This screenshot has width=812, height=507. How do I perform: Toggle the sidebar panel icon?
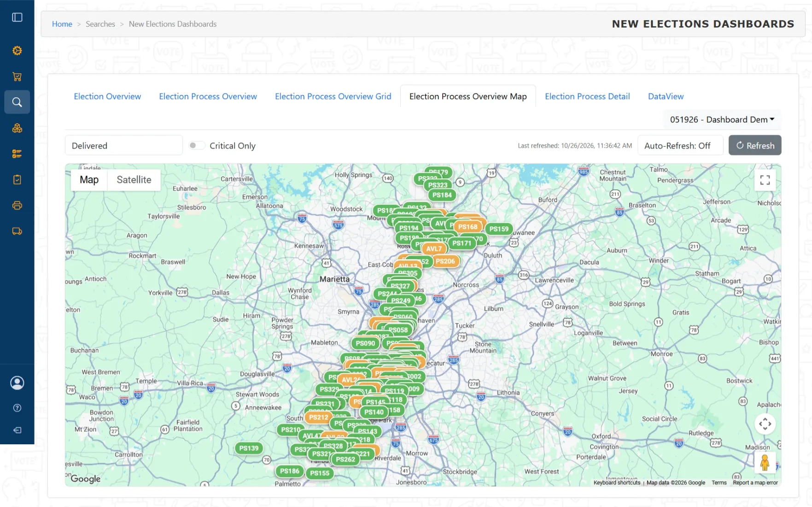(17, 17)
